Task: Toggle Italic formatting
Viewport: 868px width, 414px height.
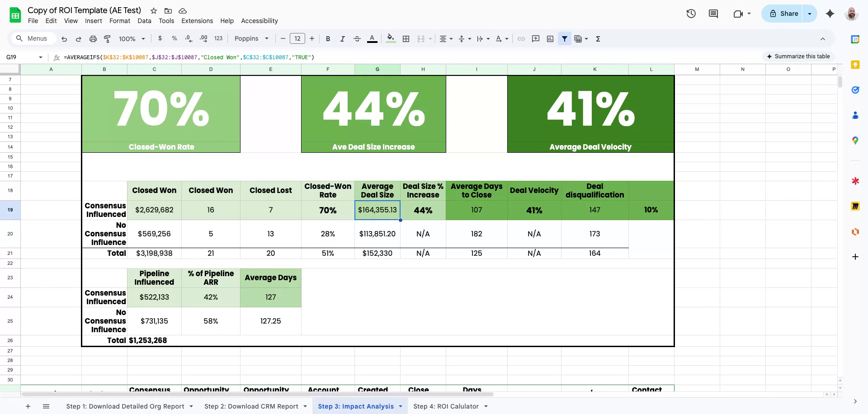Action: [x=343, y=39]
